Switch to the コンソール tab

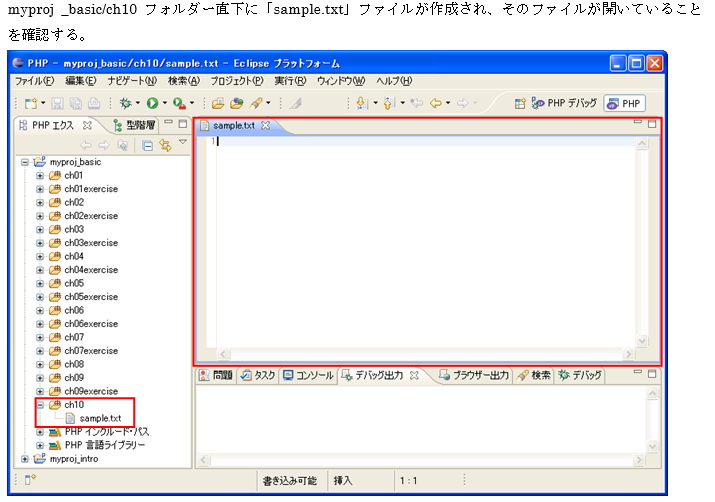[x=308, y=375]
